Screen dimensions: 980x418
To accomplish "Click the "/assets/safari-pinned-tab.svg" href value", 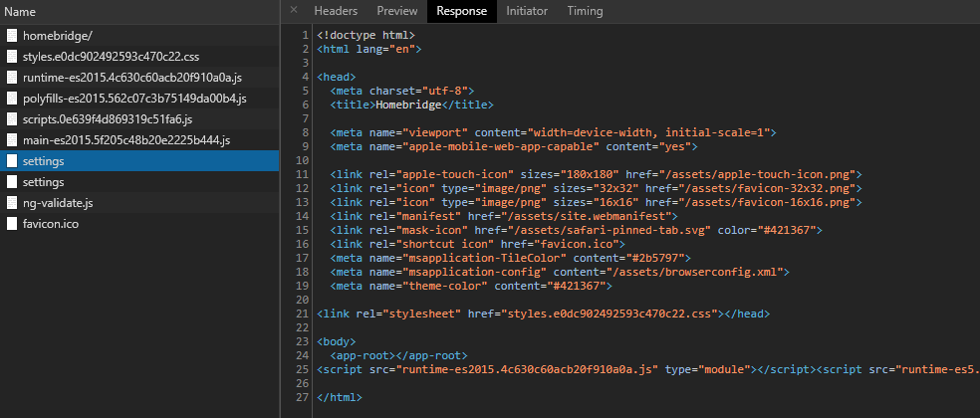I will tap(613, 229).
